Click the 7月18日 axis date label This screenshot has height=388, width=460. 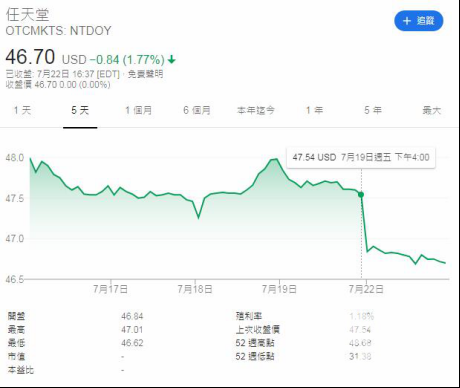point(195,289)
